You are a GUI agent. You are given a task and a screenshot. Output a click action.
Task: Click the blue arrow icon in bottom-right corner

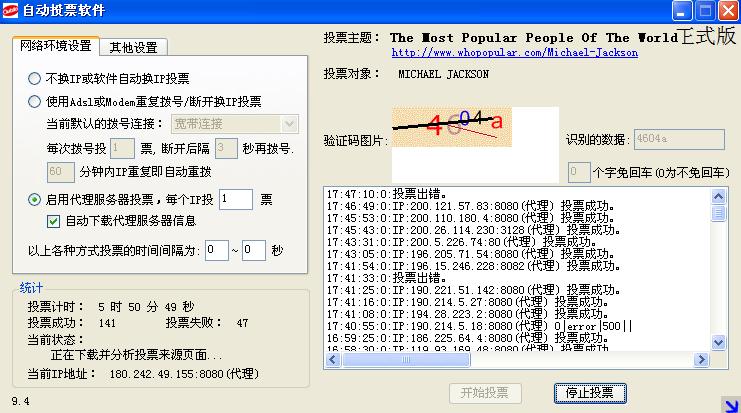729,402
